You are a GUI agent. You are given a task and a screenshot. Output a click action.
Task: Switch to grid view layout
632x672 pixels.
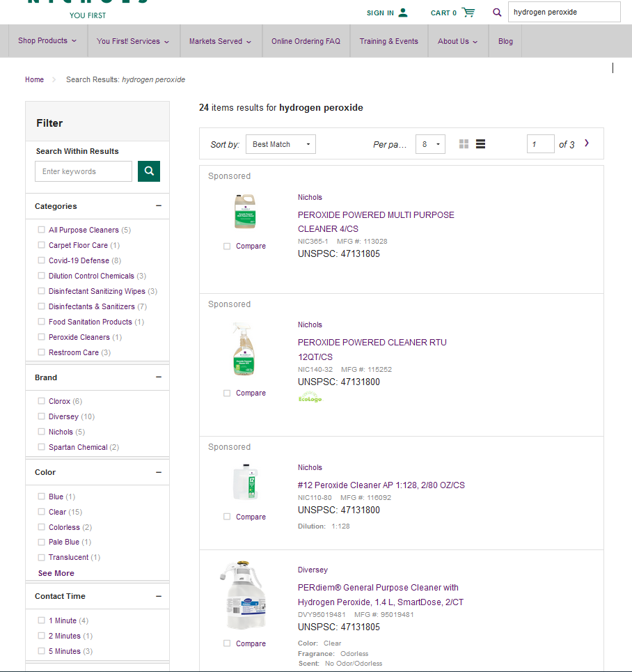point(464,144)
